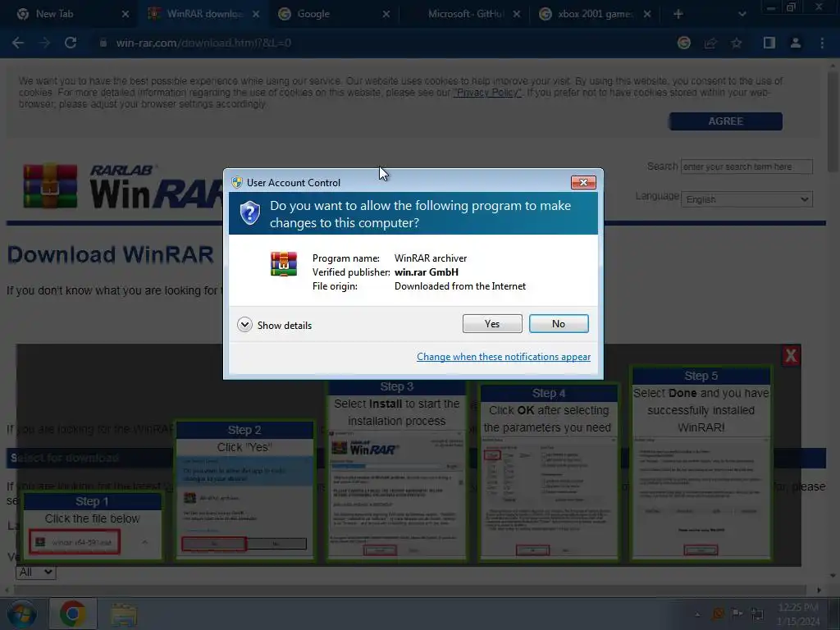
Task: Open the Chrome profile icon
Action: coord(796,43)
